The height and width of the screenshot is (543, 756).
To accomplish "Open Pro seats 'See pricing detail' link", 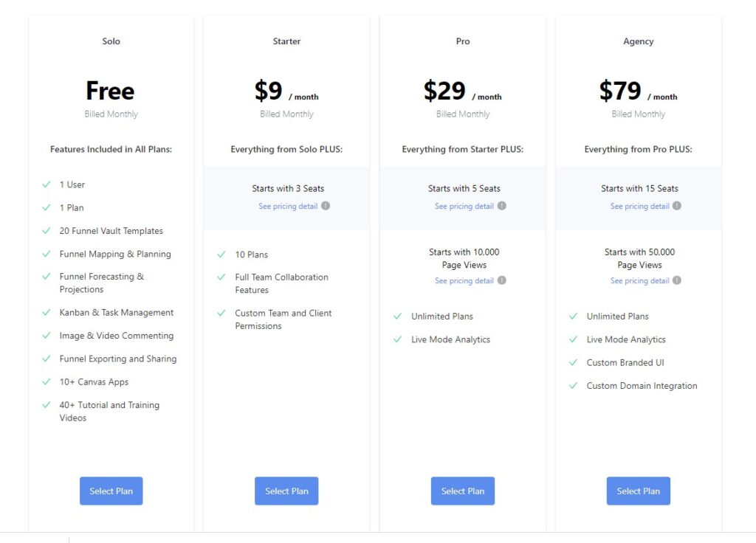I will pyautogui.click(x=464, y=206).
